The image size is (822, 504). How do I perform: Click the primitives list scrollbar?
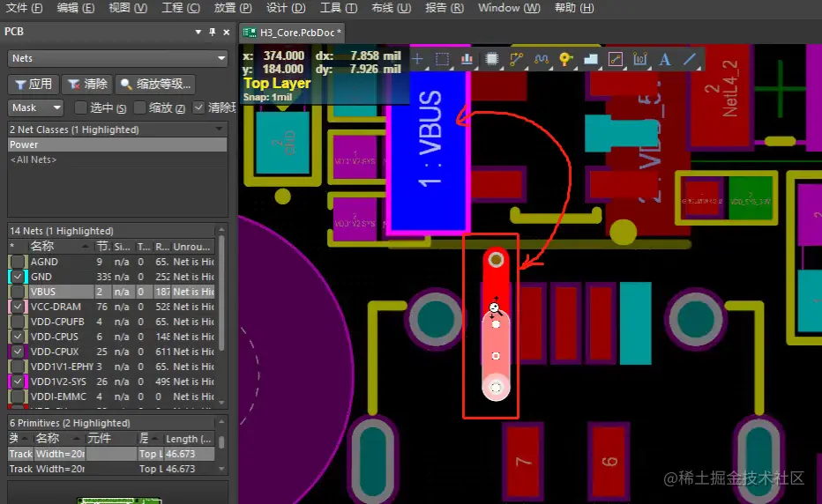point(221,444)
